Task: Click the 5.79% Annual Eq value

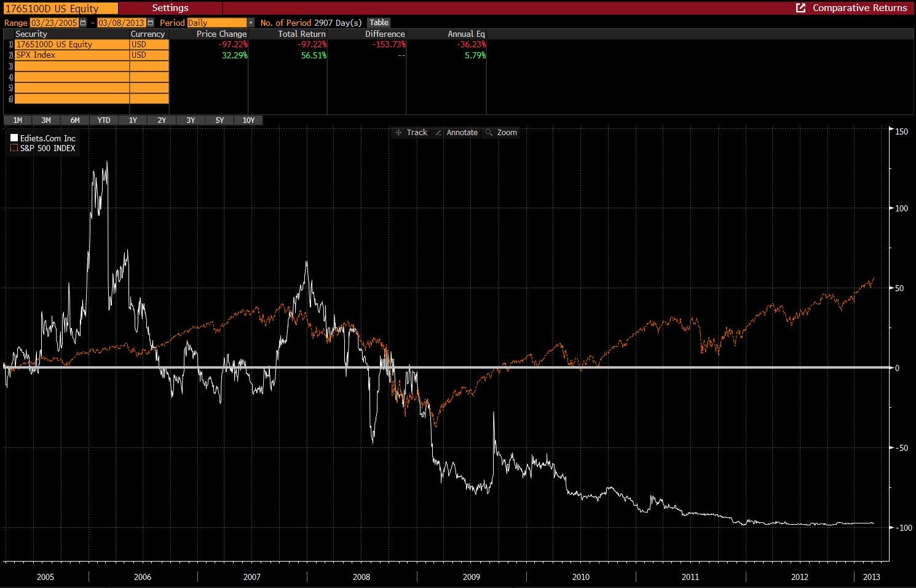Action: tap(475, 55)
